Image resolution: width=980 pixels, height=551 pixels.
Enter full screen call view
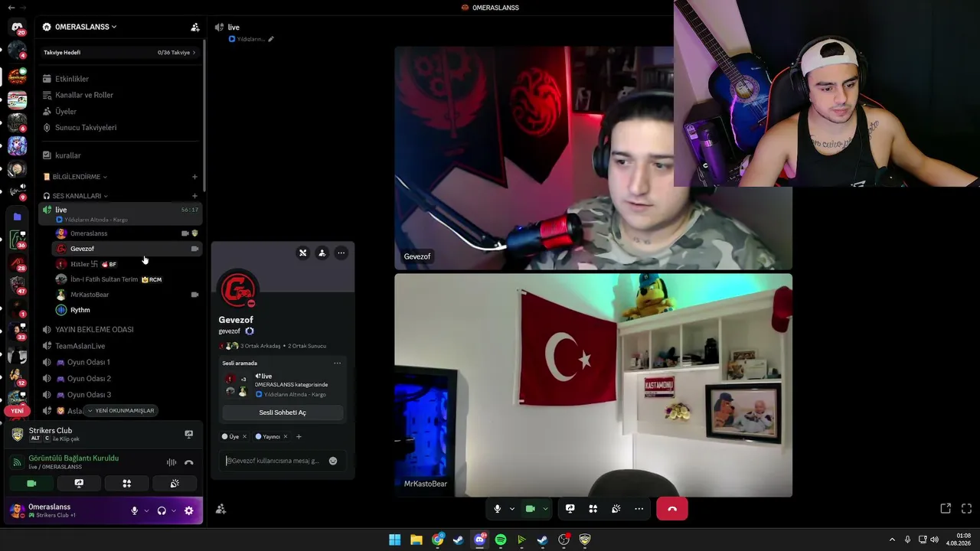coord(966,509)
